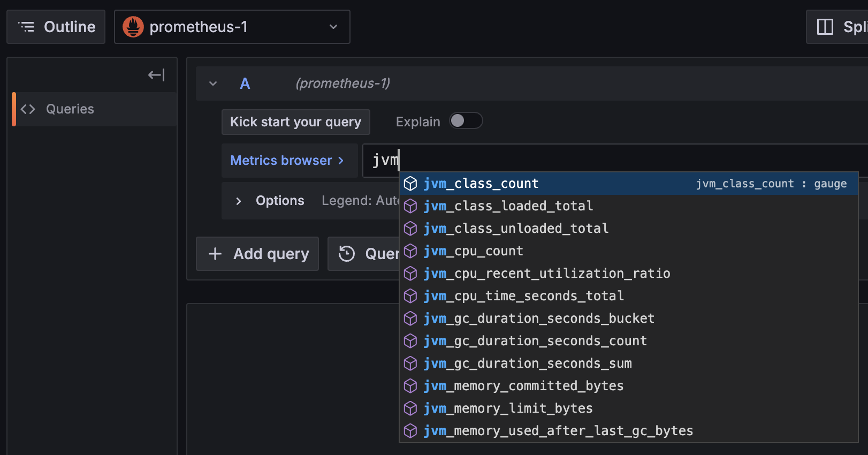This screenshot has width=868, height=455.
Task: Click cube icon beside jvm_memory_limit_bytes
Action: 410,408
